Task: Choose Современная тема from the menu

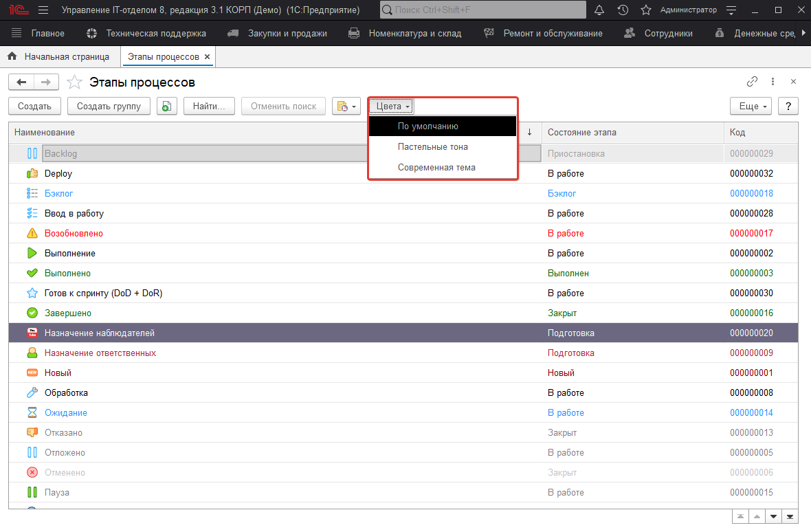Action: pyautogui.click(x=436, y=167)
